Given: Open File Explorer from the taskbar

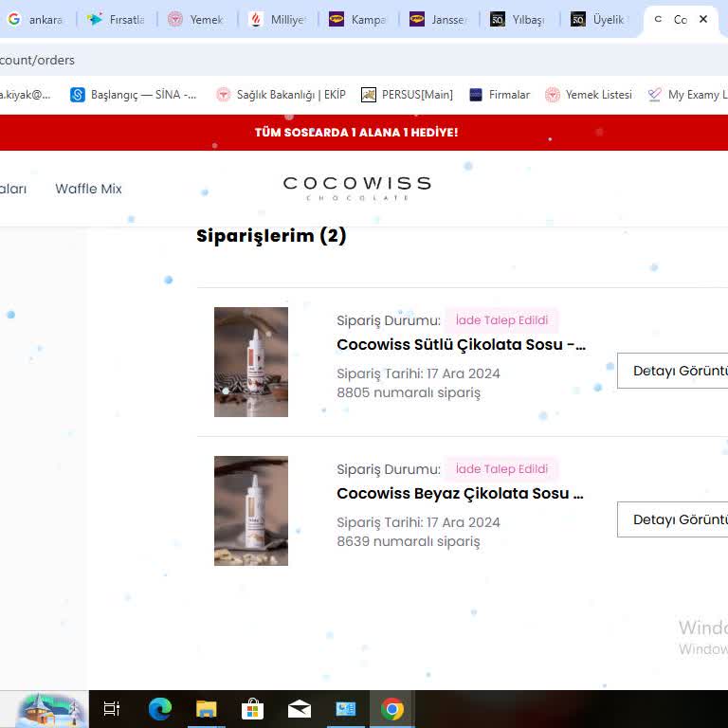Looking at the screenshot, I should click(206, 708).
